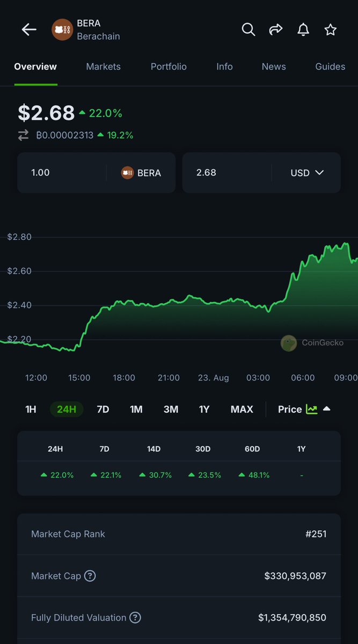Open the News tab
This screenshot has width=358, height=644.
[274, 67]
